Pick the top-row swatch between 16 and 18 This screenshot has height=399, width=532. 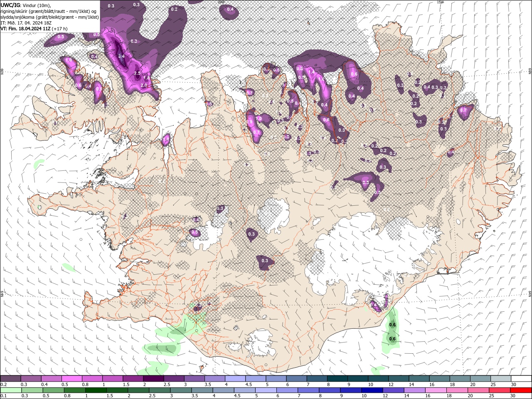pos(440,379)
